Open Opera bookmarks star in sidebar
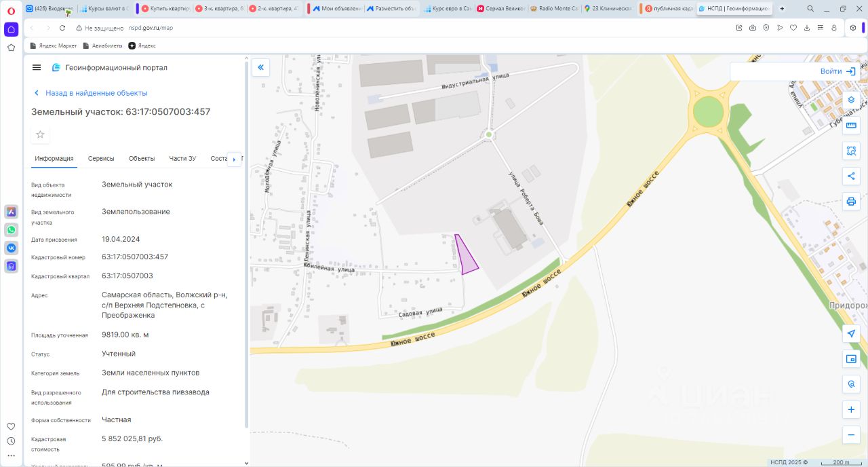Screen dimensions: 868x467 coord(11,48)
